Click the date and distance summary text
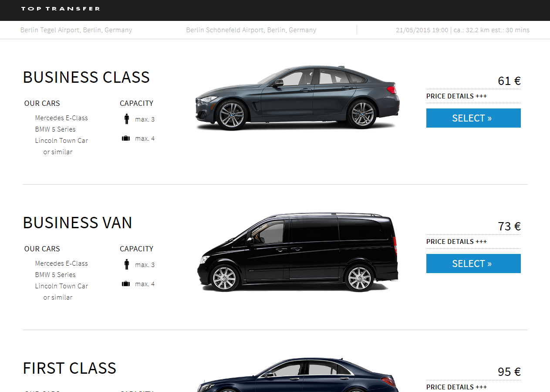 coord(462,30)
